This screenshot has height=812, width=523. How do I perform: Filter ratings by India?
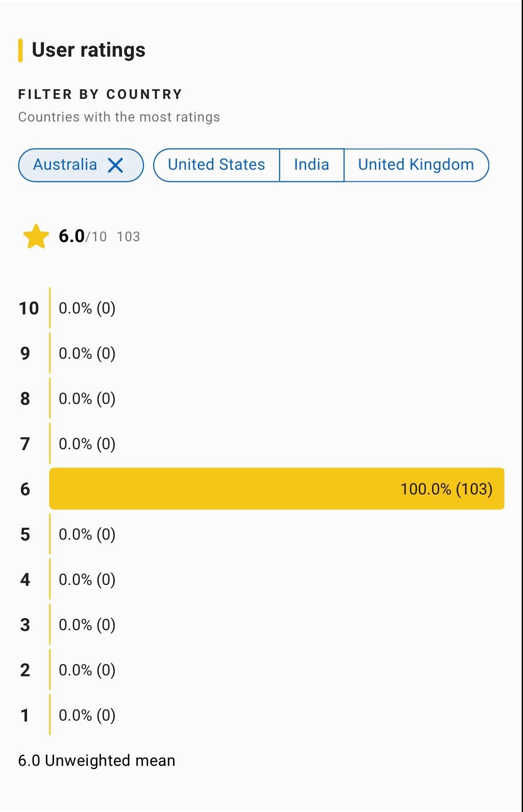click(x=311, y=165)
